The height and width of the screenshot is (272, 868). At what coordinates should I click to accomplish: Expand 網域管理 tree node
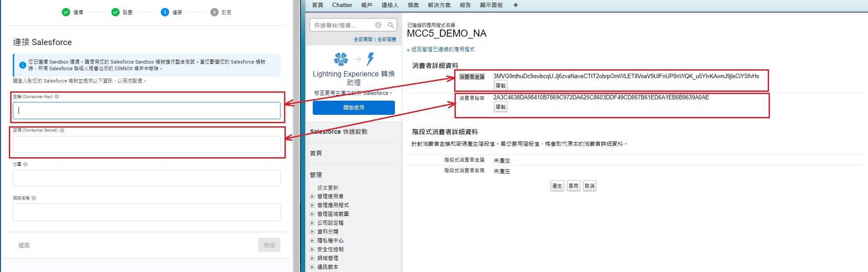tap(312, 258)
